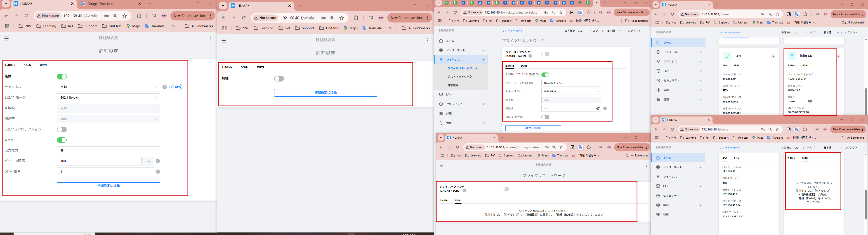Switch to the Google Translate browser tab
The width and height of the screenshot is (868, 235).
[x=111, y=4]
